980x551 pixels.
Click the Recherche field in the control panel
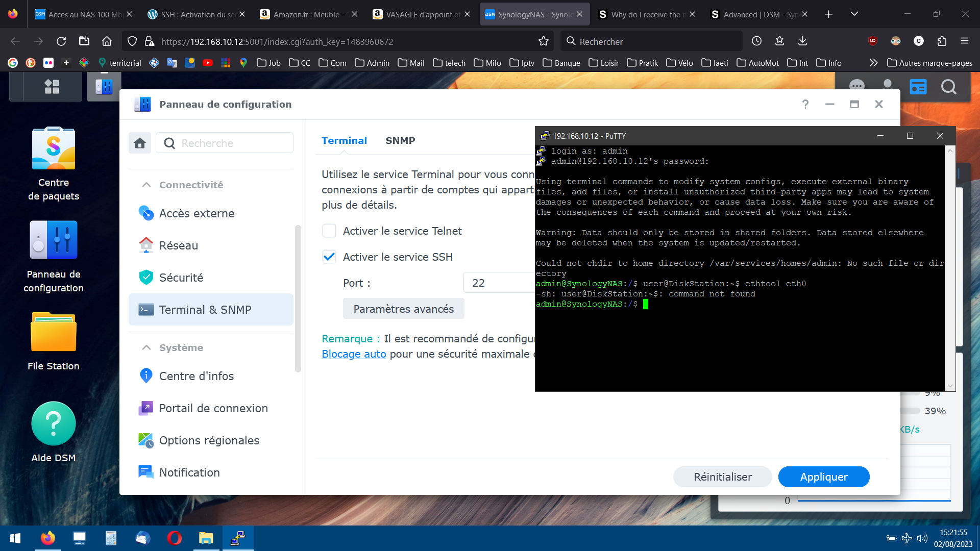point(232,143)
